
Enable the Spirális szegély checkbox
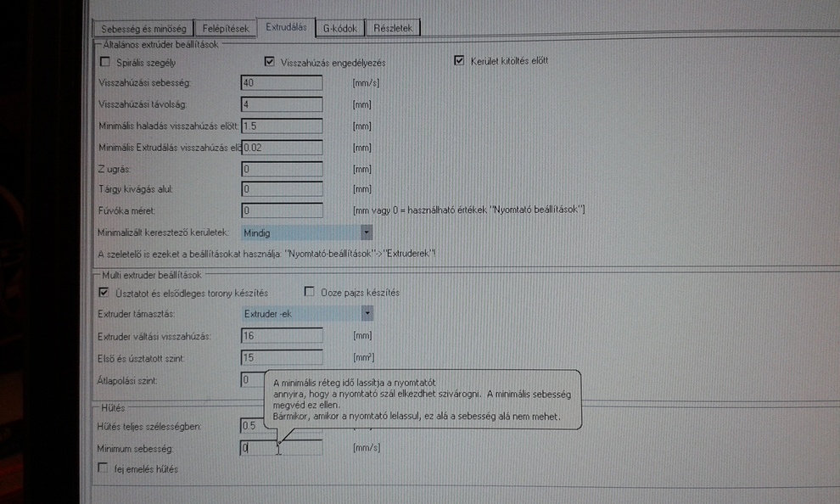point(105,61)
